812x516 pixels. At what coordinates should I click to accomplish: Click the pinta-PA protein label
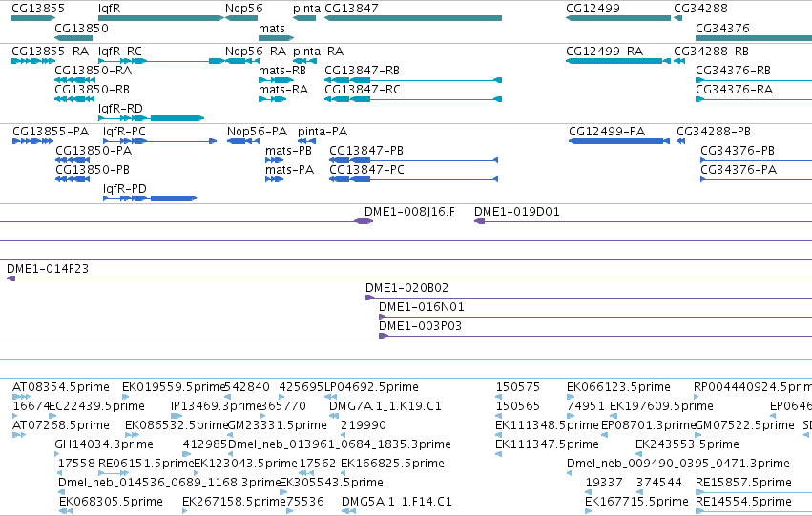click(x=323, y=132)
